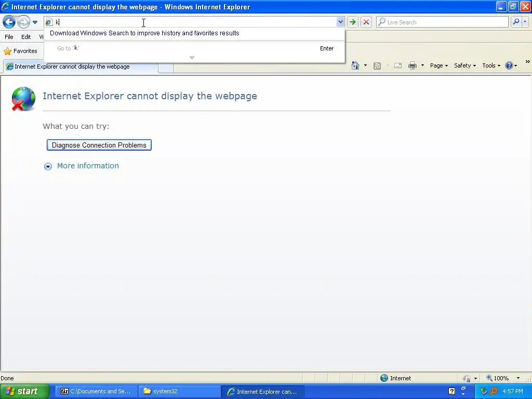Click the Forward navigation arrow button
This screenshot has height=399, width=532.
pyautogui.click(x=23, y=22)
